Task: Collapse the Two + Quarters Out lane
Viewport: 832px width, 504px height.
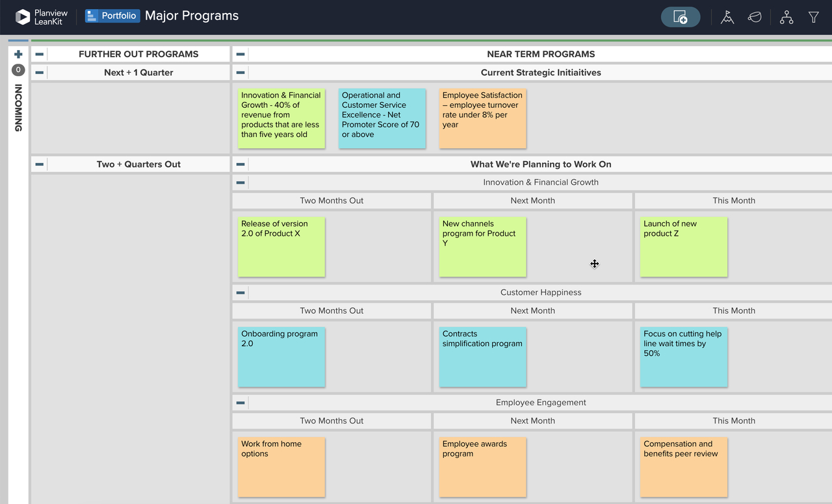Action: pos(39,164)
